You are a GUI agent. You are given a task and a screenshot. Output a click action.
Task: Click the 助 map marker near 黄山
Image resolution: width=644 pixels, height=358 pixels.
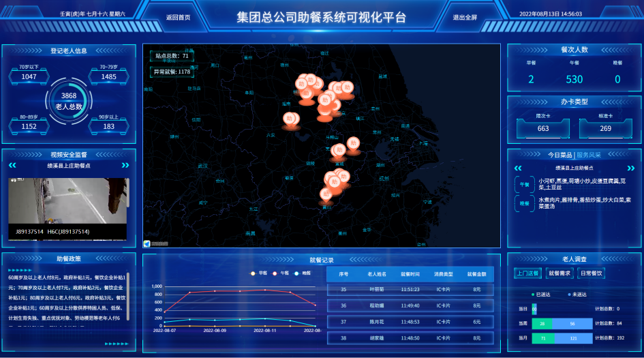pos(326,194)
